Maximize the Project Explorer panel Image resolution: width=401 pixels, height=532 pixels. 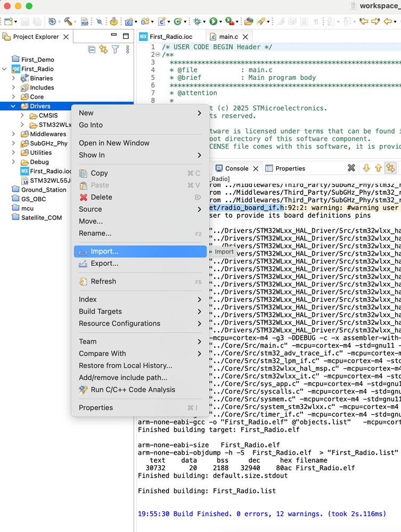[126, 36]
